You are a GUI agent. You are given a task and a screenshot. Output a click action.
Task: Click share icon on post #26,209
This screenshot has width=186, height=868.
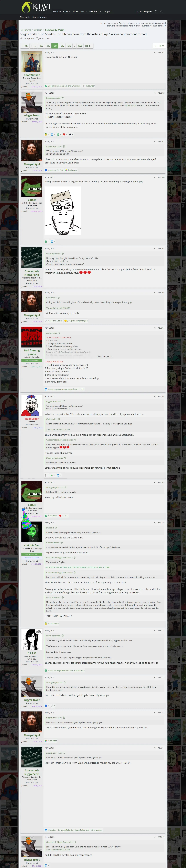[155, 482]
